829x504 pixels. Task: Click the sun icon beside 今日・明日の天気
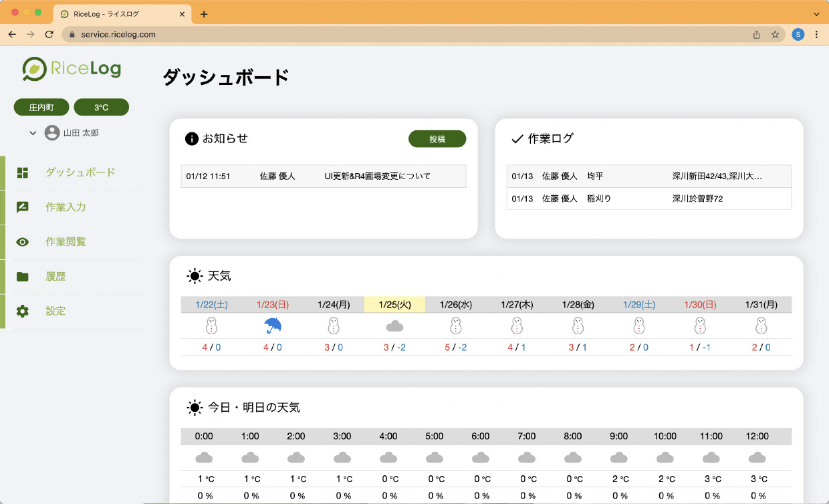tap(195, 407)
